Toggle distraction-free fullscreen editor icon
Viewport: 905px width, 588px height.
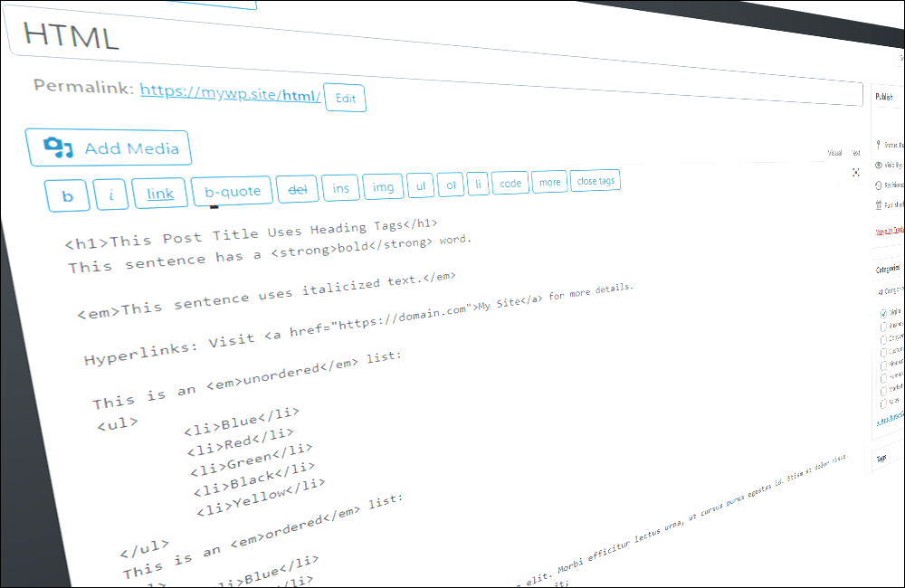[x=855, y=173]
